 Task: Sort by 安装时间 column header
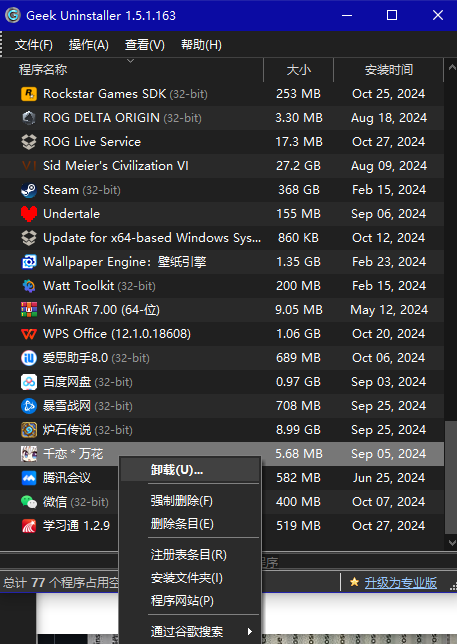pos(389,70)
